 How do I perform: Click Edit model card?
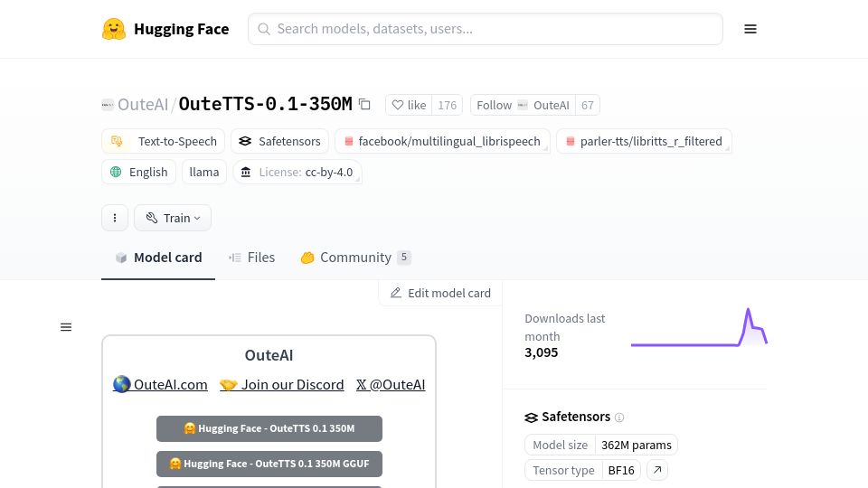[440, 293]
